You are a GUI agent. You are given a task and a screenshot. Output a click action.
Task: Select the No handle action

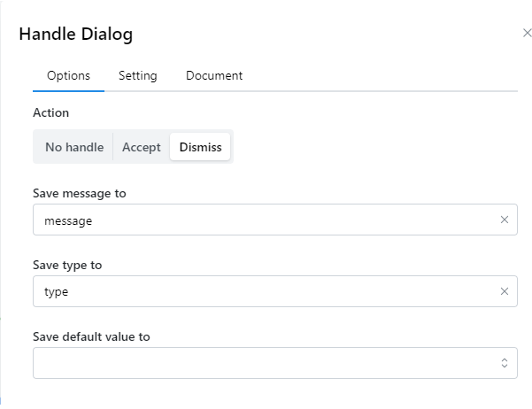tap(74, 148)
